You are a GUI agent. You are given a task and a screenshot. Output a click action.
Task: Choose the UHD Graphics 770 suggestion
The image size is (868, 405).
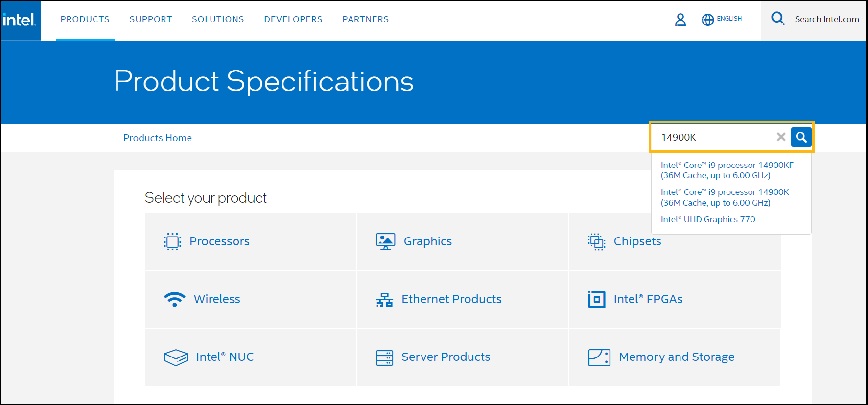tap(707, 219)
